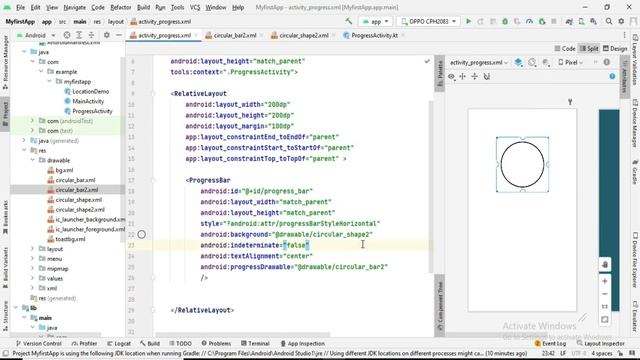640x360 pixels.
Task: Open the app run configuration dropdown
Action: tap(376, 21)
